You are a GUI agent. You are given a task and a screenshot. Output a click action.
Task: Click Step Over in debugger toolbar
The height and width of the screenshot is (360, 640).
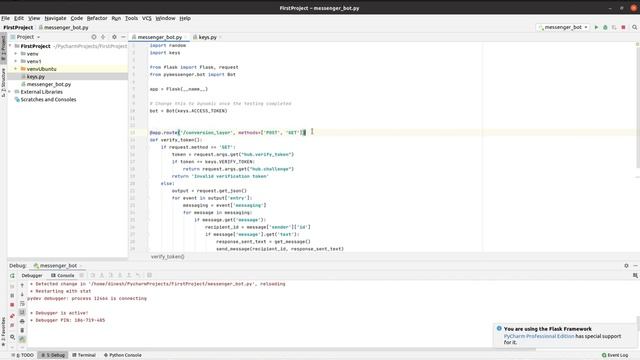point(92,276)
